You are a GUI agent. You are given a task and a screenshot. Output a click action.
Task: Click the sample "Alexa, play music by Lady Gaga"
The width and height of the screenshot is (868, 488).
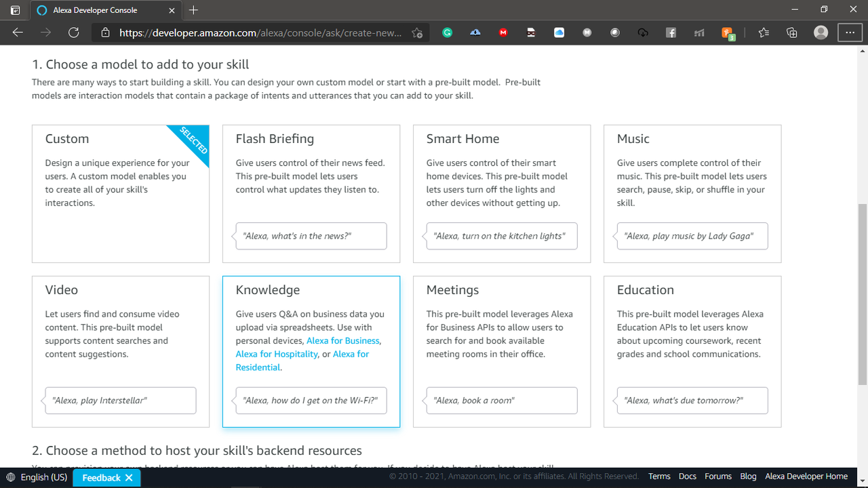coord(692,236)
